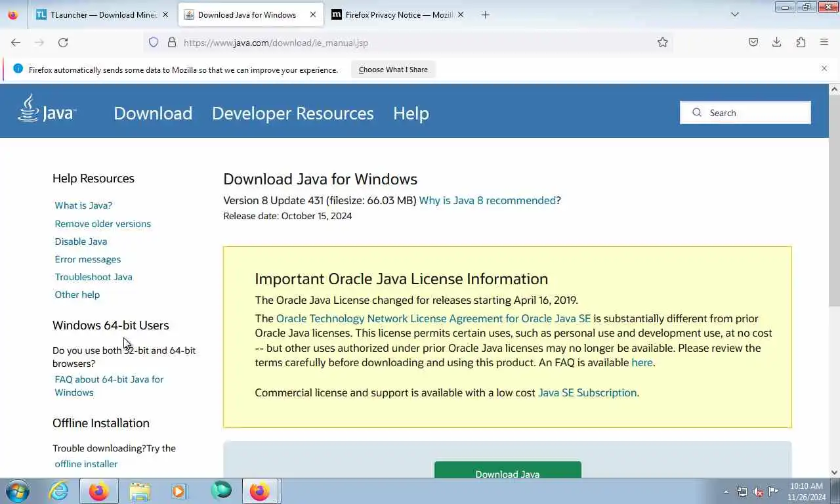Open FAQ about 64-bit Java link
Screen dimensions: 840x504
point(109,386)
